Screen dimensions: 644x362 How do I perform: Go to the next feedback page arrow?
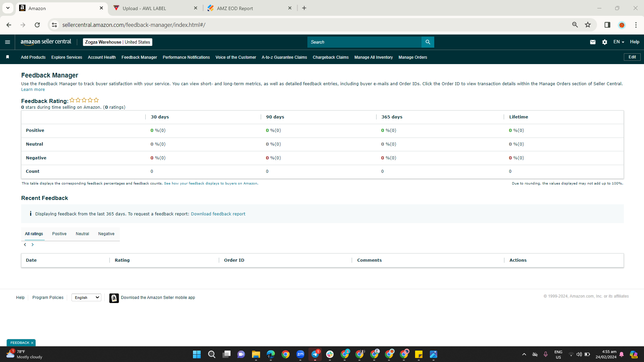pyautogui.click(x=33, y=245)
